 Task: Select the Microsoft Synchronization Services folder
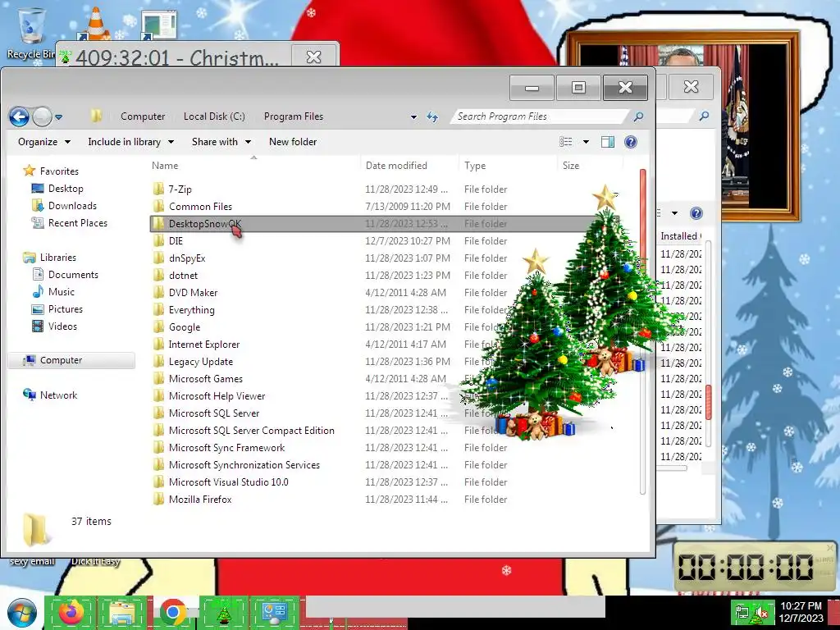point(244,464)
